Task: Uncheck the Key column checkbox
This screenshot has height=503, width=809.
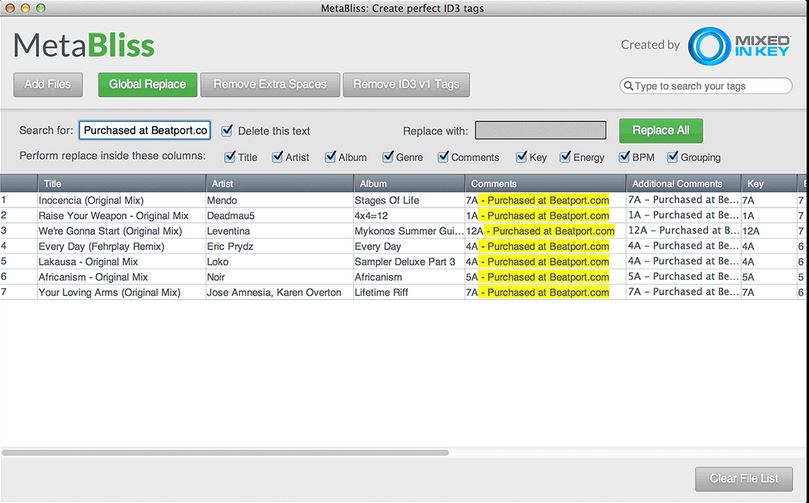Action: [x=522, y=156]
